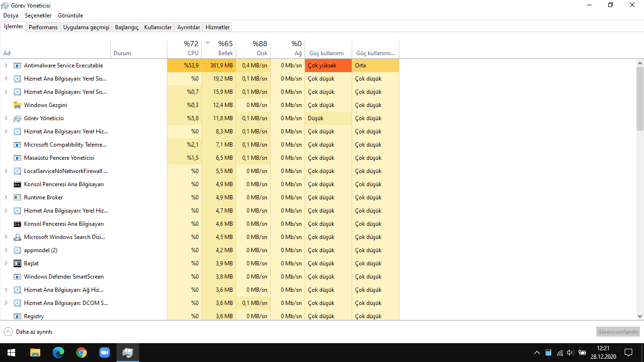Sort processes by Disk column
The image size is (644, 362).
tap(253, 49)
